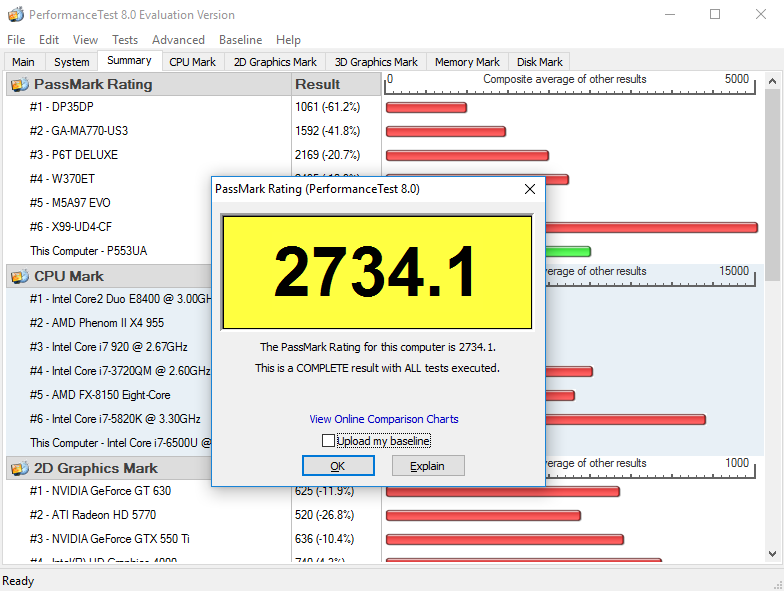Open the Tests menu
Viewport: 784px width, 591px height.
124,40
